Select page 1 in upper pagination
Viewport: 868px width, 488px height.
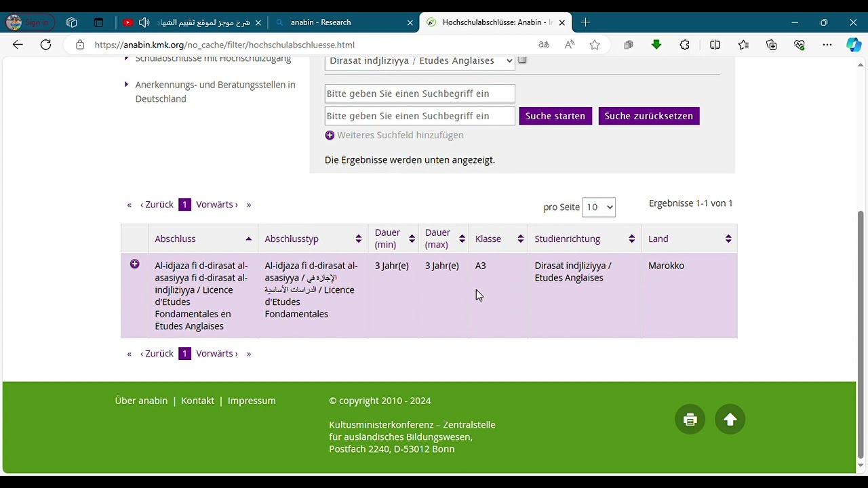(x=184, y=205)
